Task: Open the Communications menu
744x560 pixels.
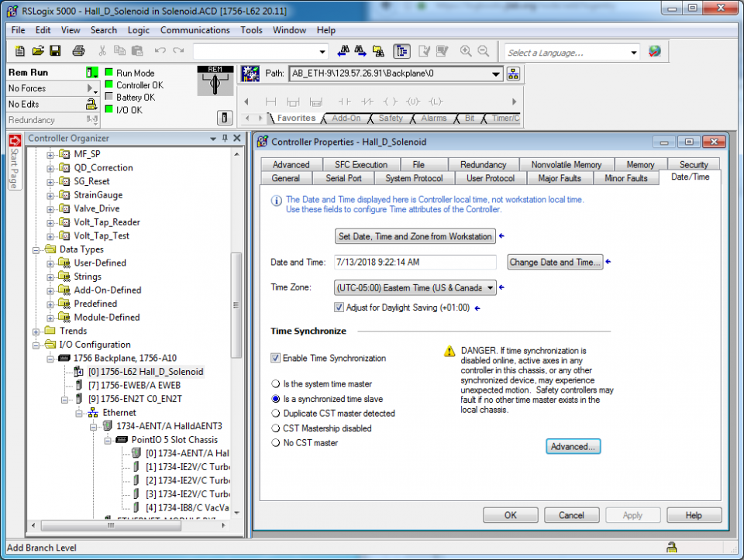Action: 195,30
